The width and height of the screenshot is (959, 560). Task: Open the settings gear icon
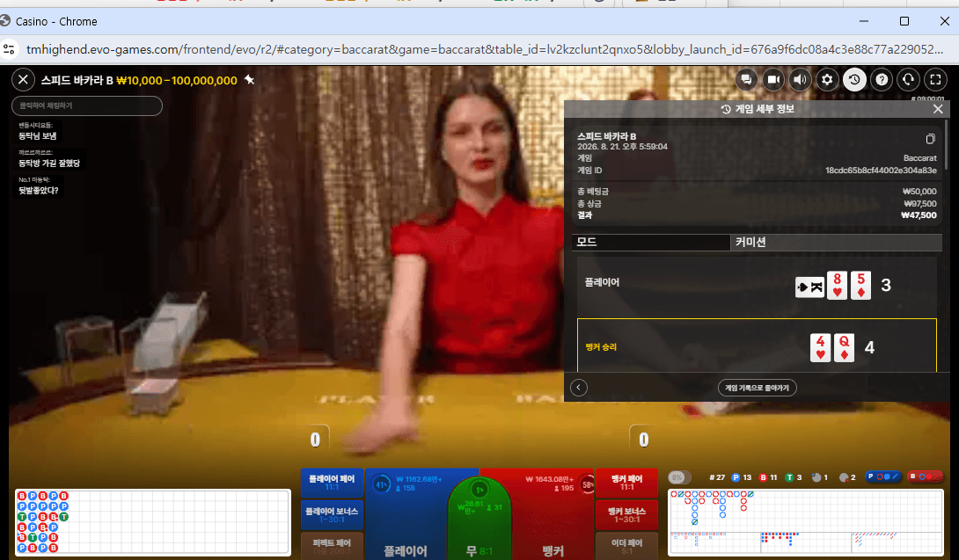(x=827, y=79)
